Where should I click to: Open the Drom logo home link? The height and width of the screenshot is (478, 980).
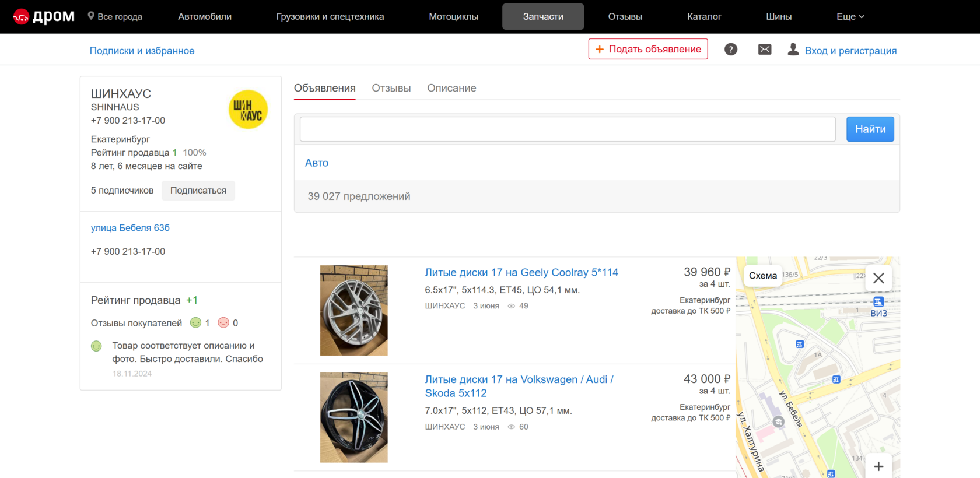(44, 16)
